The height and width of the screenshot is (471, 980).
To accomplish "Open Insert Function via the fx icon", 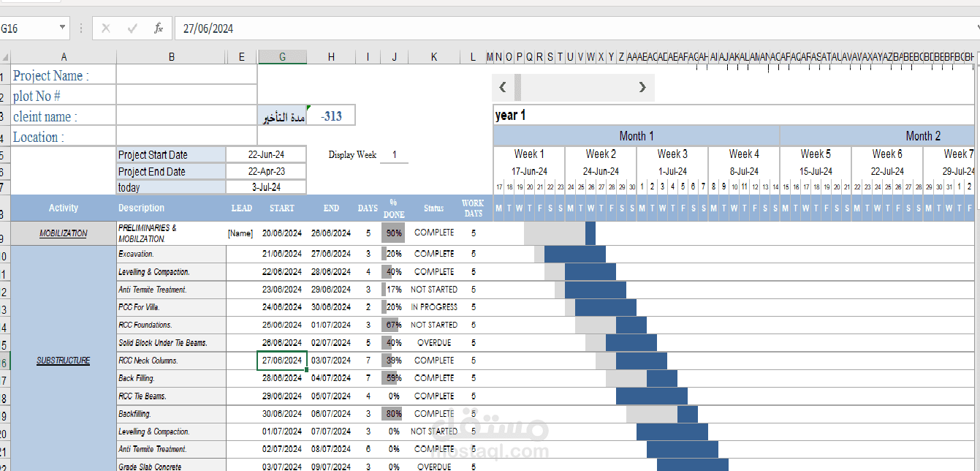I will (159, 29).
